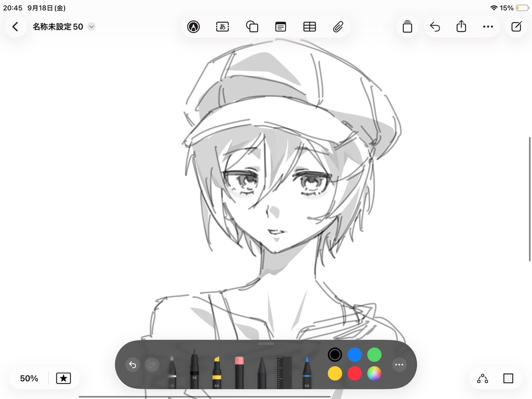Choose the blue color swatch
The width and height of the screenshot is (532, 399).
(x=355, y=355)
